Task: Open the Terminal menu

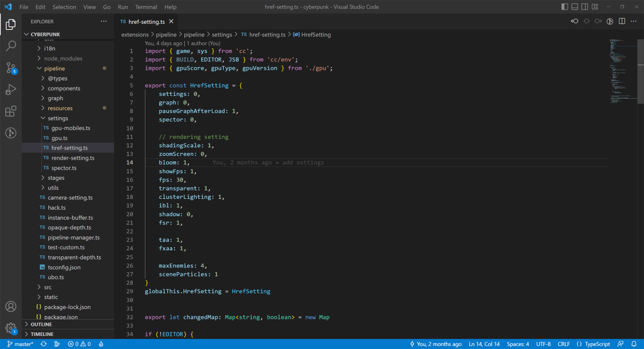Action: (x=145, y=7)
